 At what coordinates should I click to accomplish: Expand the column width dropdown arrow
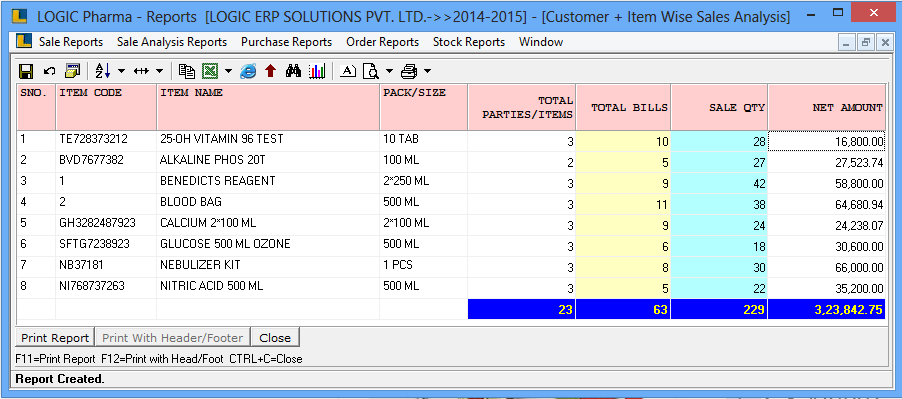pyautogui.click(x=159, y=71)
